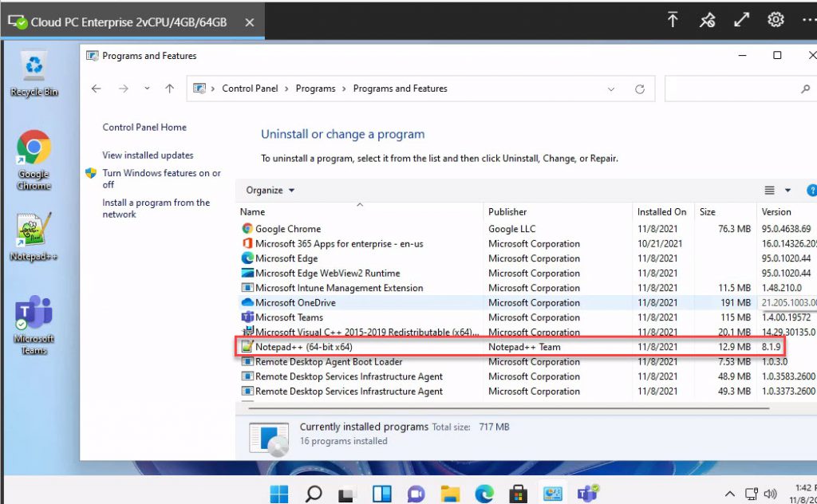Click Turn Windows features on or off
Screen dimensions: 817x504
coord(161,179)
